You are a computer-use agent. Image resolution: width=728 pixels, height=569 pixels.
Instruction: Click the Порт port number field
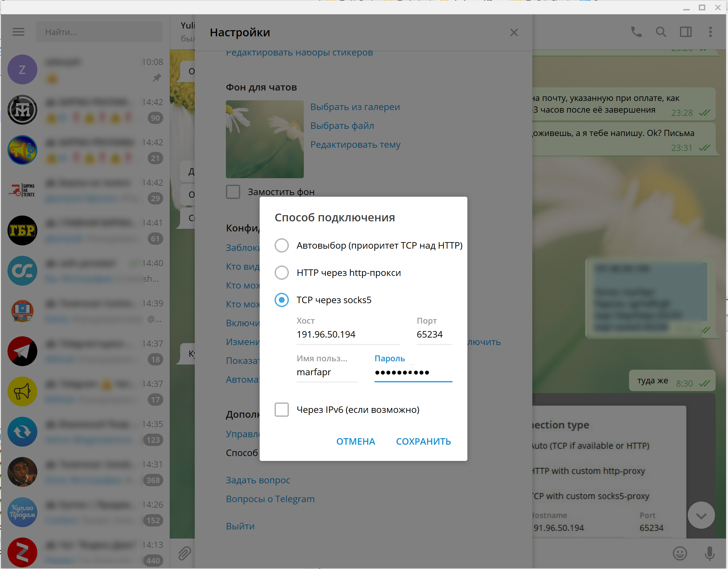coord(434,334)
